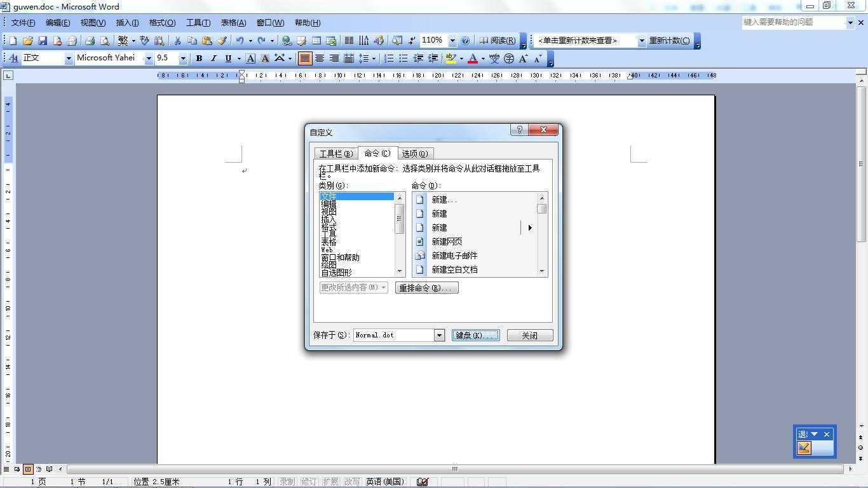Open the 表格(A) menu
The height and width of the screenshot is (488, 868).
(233, 23)
